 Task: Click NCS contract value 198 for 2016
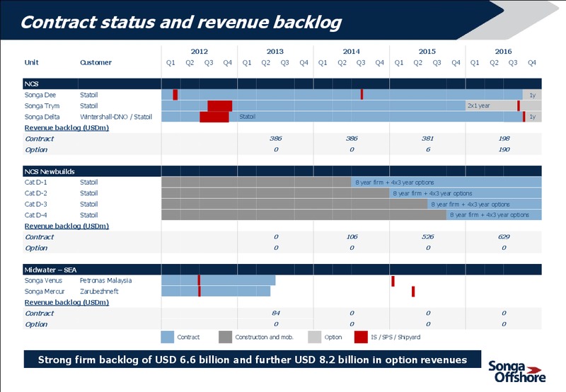(x=504, y=139)
